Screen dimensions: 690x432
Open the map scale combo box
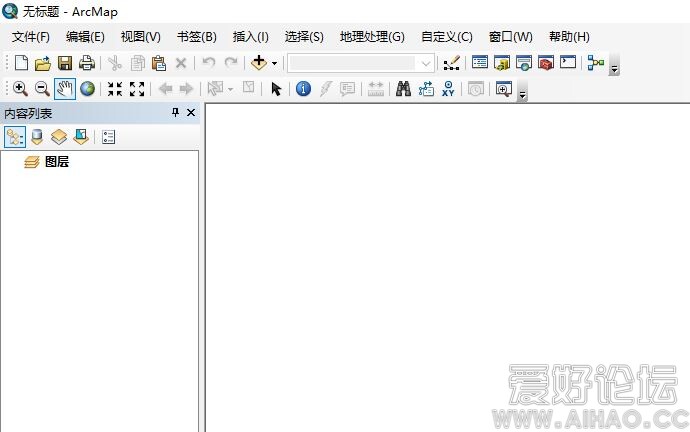[361, 63]
